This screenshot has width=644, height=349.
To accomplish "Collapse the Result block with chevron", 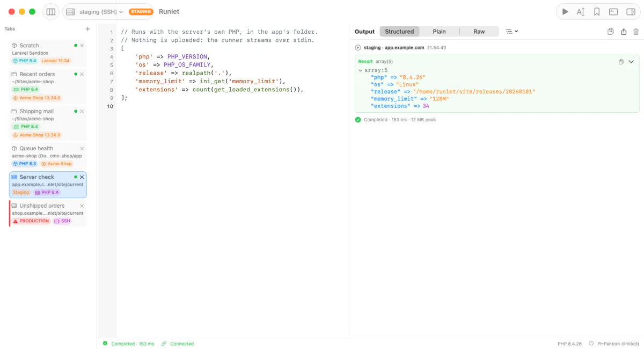I will click(631, 62).
